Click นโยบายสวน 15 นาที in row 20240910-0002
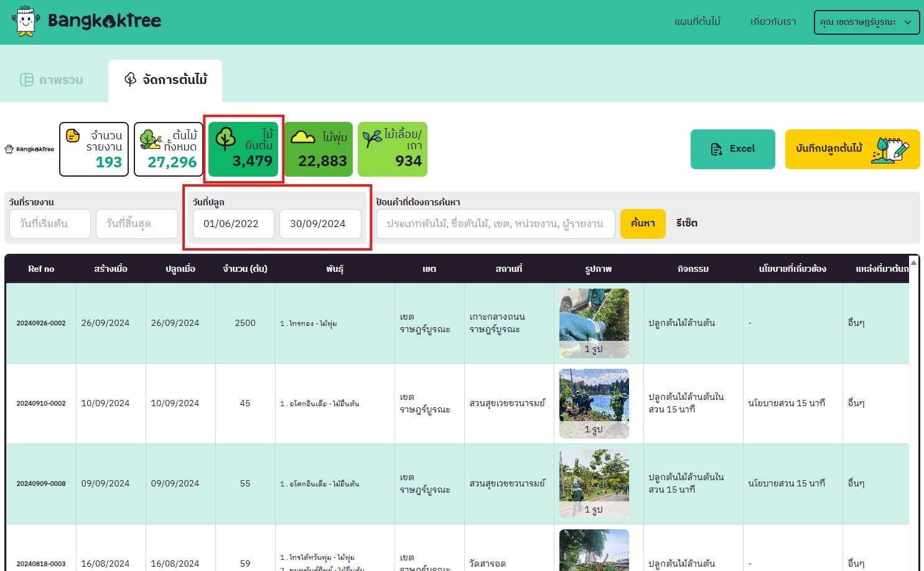 click(x=786, y=404)
